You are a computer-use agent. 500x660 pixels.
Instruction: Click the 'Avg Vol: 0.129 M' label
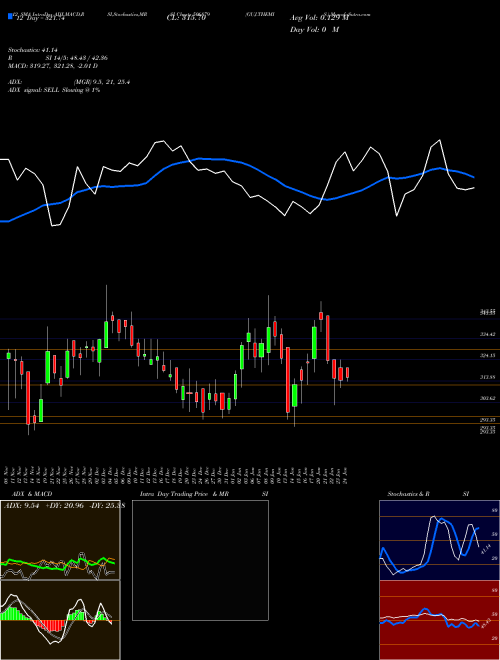pyautogui.click(x=320, y=18)
